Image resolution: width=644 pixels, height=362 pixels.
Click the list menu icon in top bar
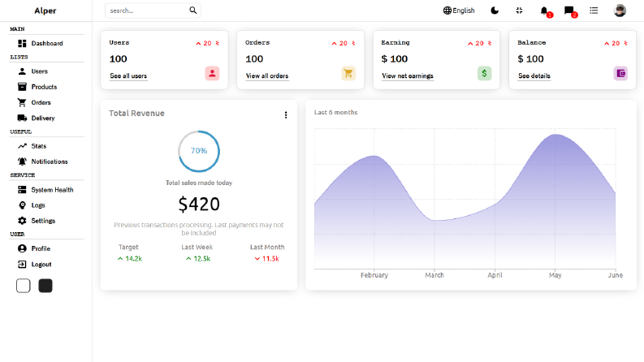click(x=594, y=11)
